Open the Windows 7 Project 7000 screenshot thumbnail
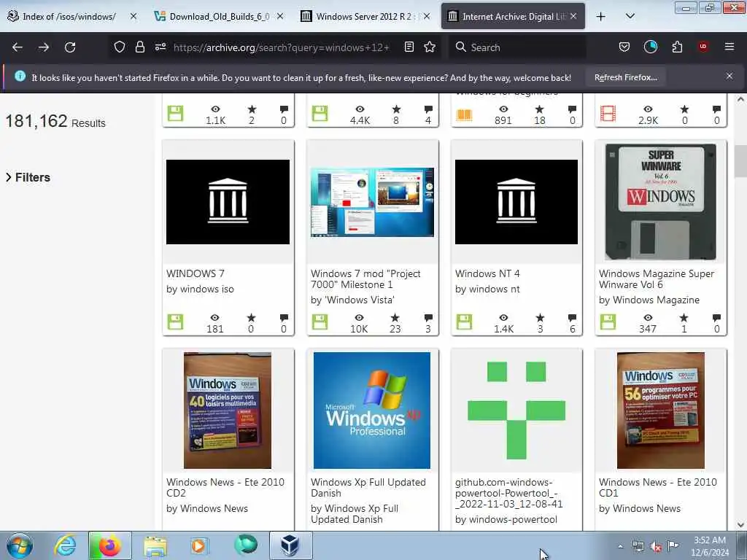This screenshot has width=747, height=560. coord(372,202)
